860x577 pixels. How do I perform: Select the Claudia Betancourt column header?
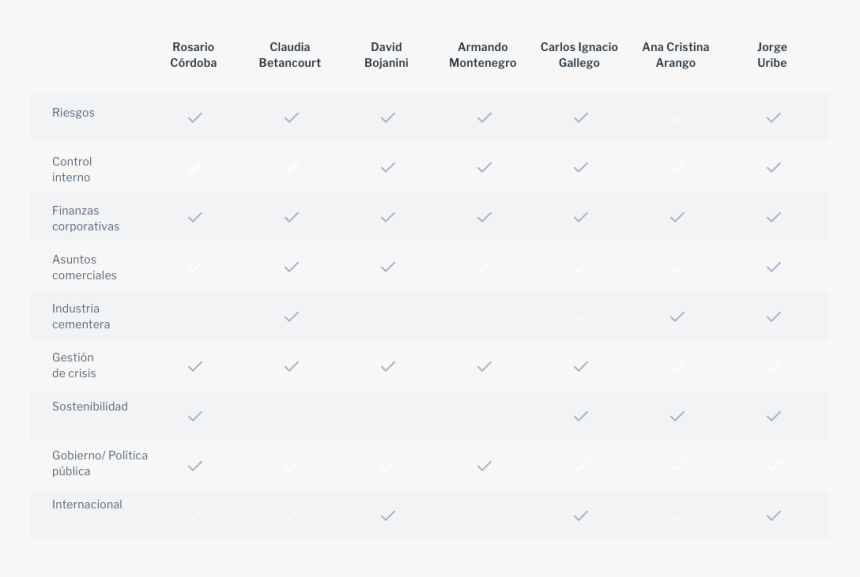290,55
